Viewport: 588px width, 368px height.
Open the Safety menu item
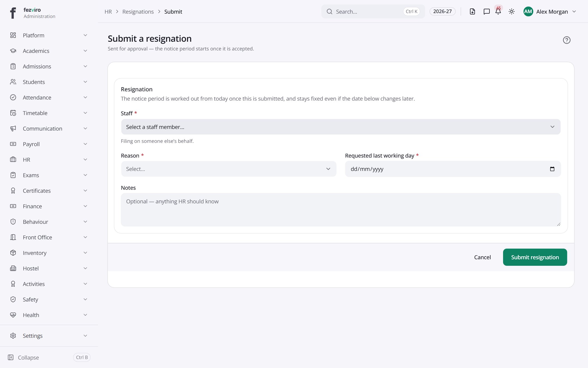click(x=49, y=299)
